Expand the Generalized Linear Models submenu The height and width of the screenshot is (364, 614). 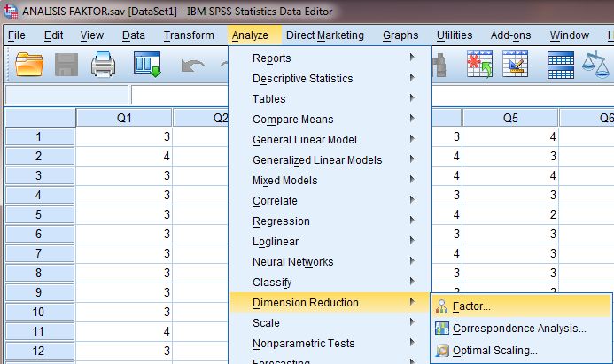click(330, 159)
